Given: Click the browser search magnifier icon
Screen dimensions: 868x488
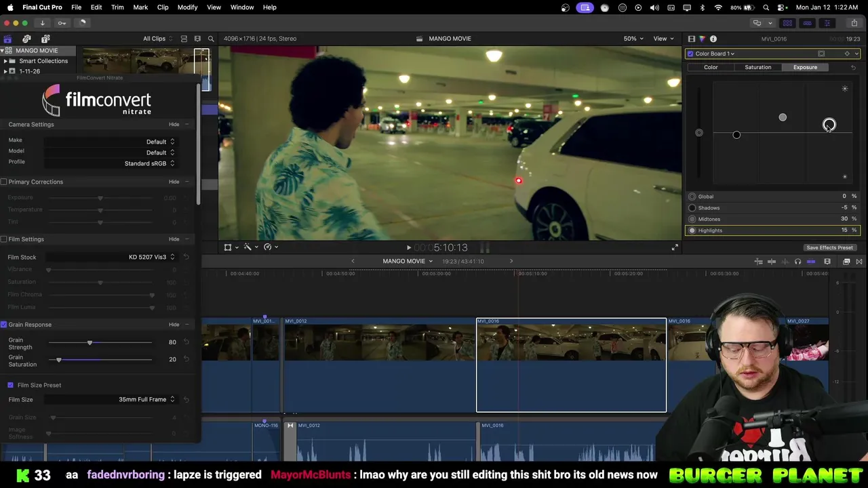Looking at the screenshot, I should pyautogui.click(x=211, y=39).
